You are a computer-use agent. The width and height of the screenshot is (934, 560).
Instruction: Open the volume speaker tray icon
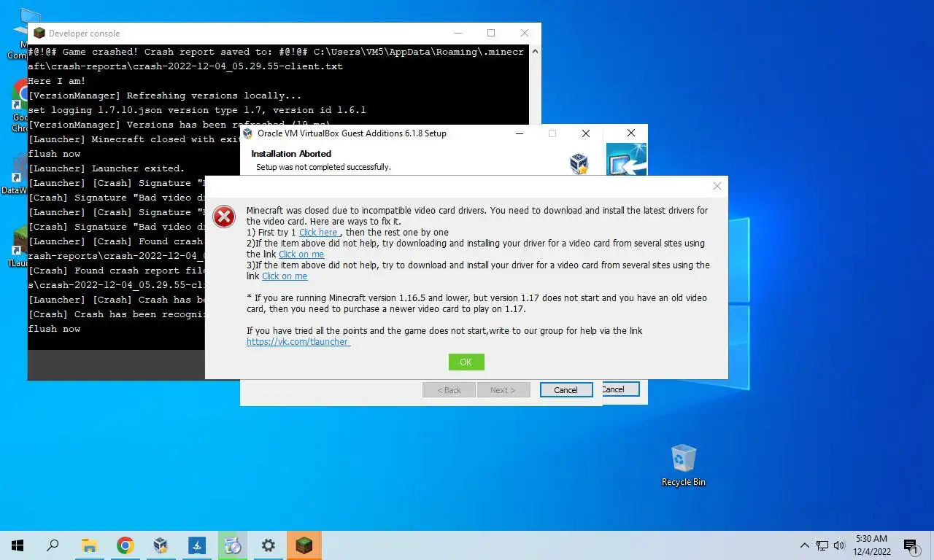[x=839, y=545]
